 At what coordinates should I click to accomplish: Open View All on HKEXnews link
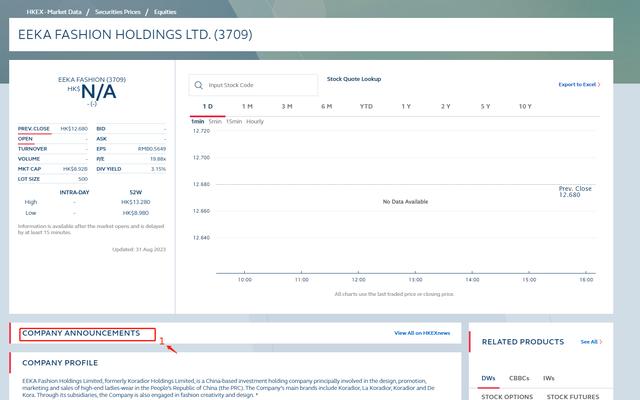pos(422,333)
